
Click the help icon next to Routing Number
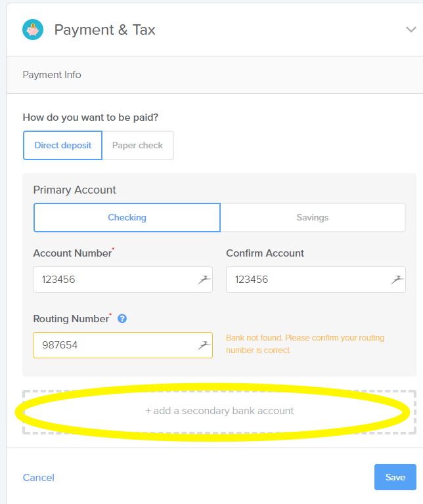tap(122, 318)
